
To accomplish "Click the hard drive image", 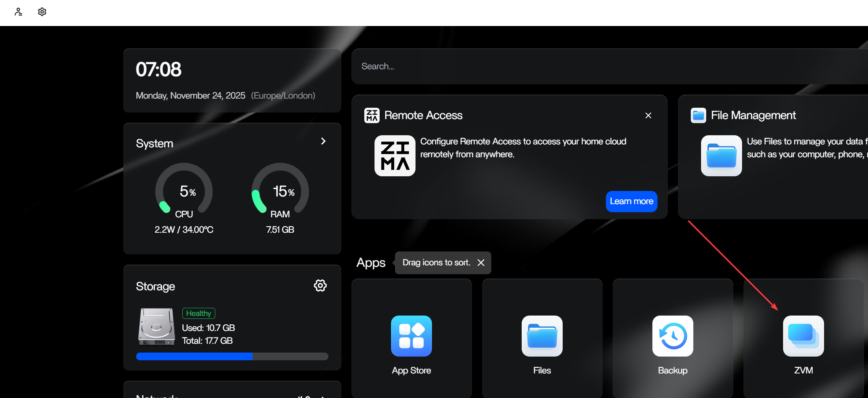I will click(156, 326).
